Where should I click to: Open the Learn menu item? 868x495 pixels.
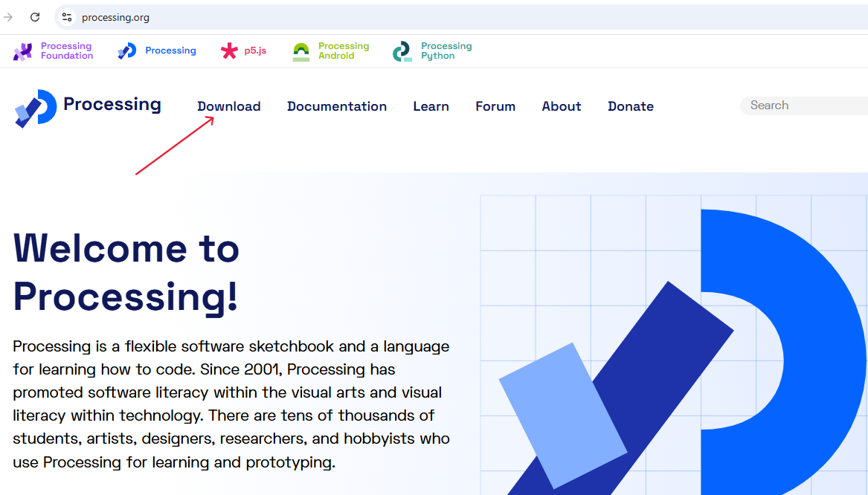[431, 106]
